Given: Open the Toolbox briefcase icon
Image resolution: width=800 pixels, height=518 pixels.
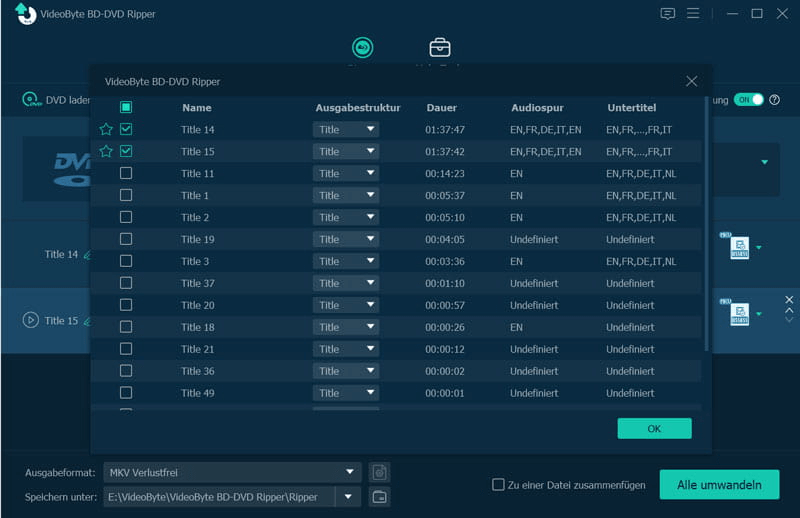Looking at the screenshot, I should click(x=439, y=47).
